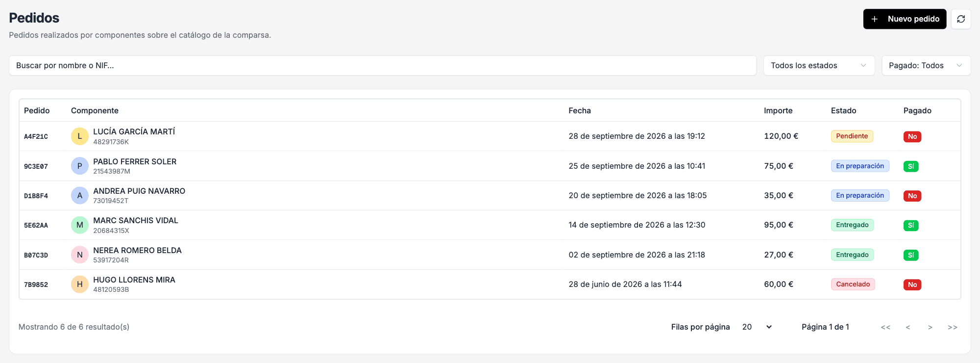Click date 28 de junio de 2026 a las 11:44
The image size is (980, 363).
625,285
